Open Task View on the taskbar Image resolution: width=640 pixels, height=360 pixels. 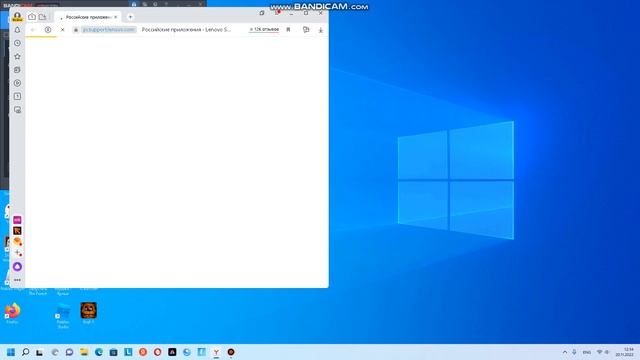pos(40,352)
